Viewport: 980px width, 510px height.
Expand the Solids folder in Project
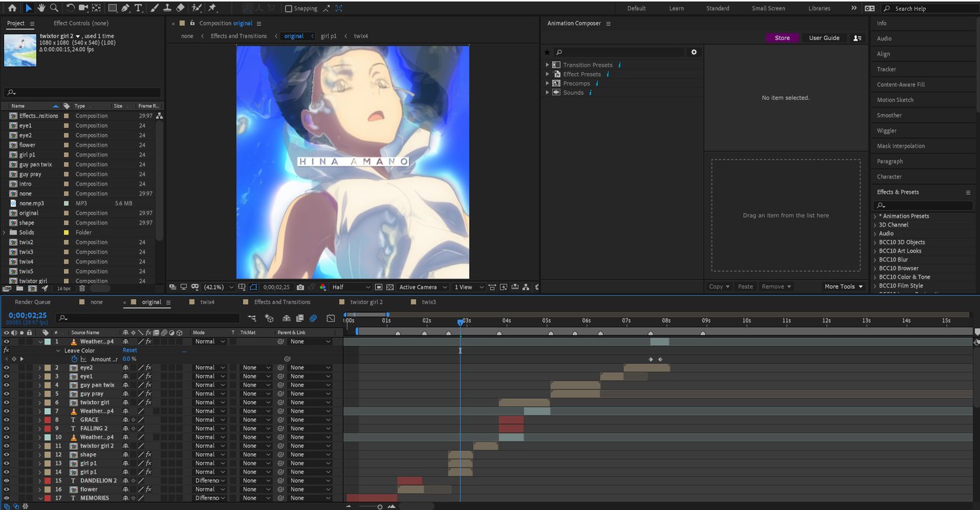(x=5, y=232)
